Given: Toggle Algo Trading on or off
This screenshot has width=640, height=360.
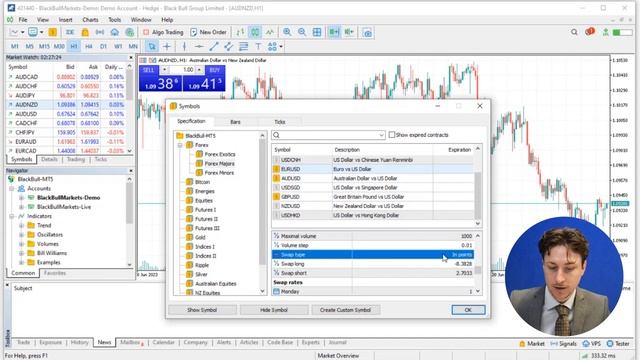Looking at the screenshot, I should pyautogui.click(x=163, y=32).
